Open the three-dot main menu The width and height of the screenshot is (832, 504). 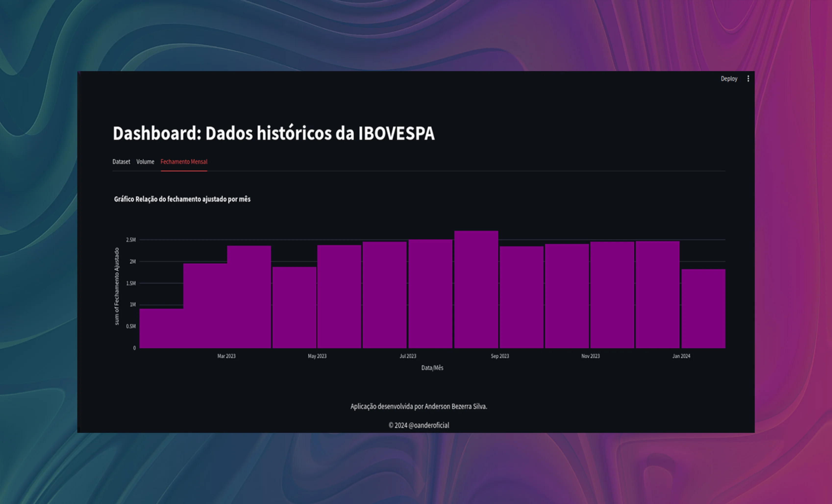pos(748,79)
